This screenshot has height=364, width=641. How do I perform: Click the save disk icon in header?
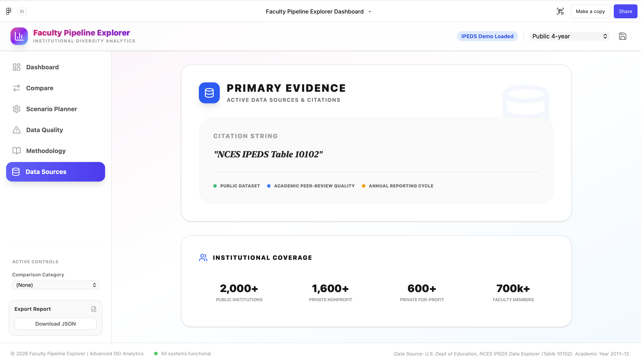622,36
